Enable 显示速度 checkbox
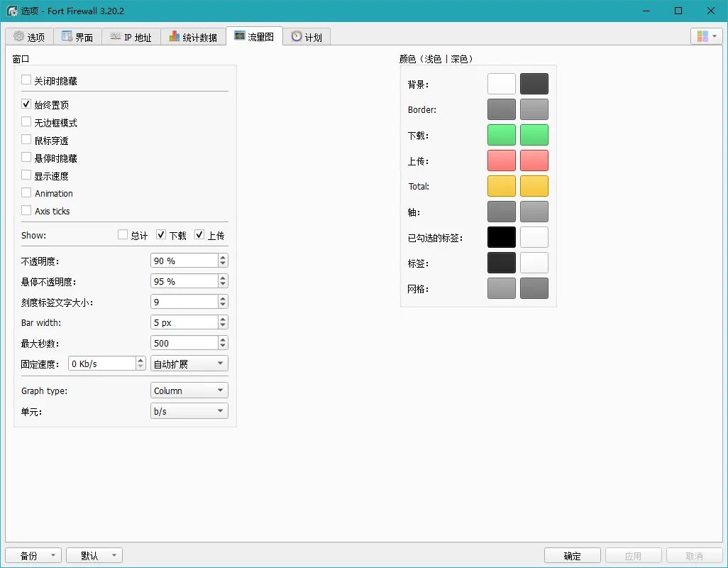This screenshot has height=568, width=728. coord(26,175)
